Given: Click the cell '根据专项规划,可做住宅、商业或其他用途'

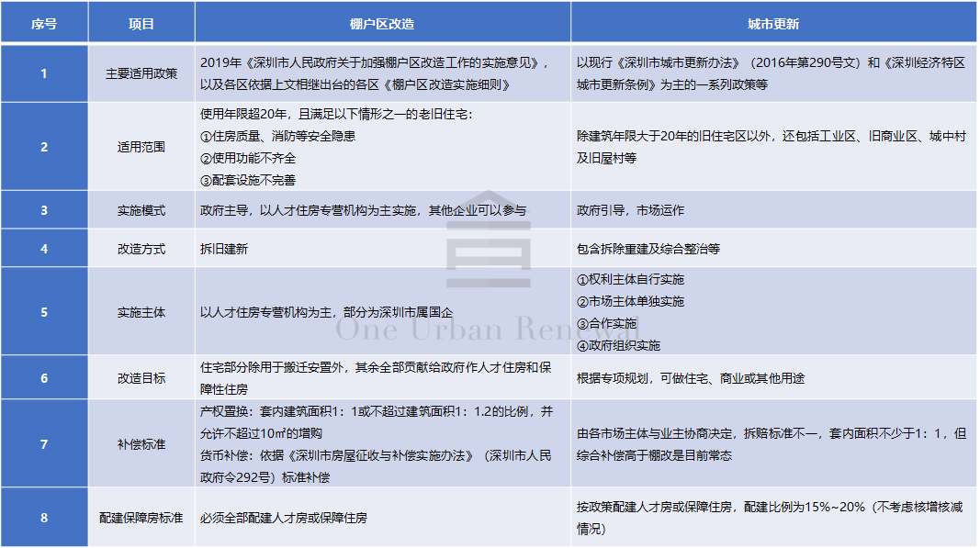Looking at the screenshot, I should point(773,377).
